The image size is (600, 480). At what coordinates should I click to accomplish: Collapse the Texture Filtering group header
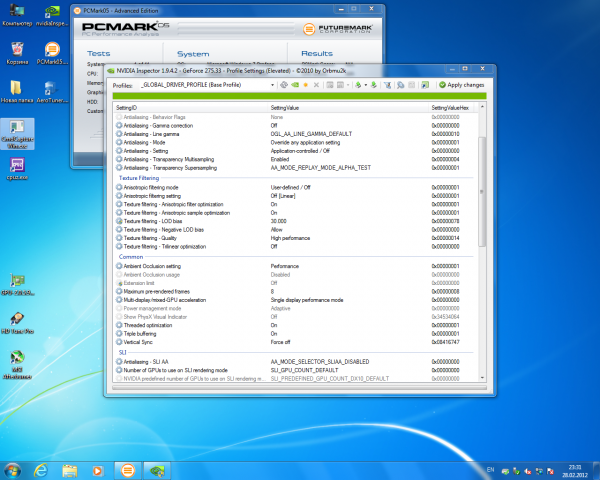pos(139,178)
